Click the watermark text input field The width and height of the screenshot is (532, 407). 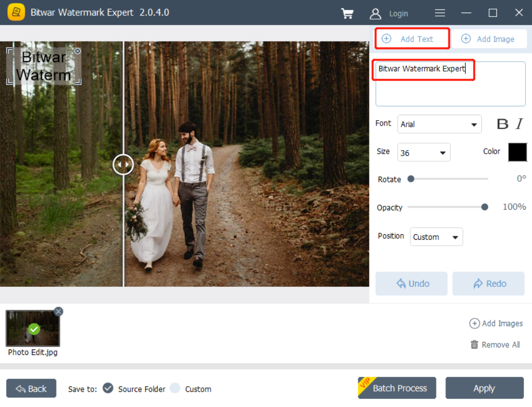[x=450, y=84]
